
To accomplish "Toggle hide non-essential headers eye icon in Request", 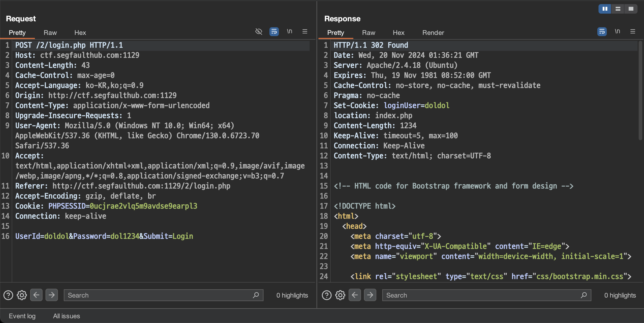I will (x=258, y=31).
